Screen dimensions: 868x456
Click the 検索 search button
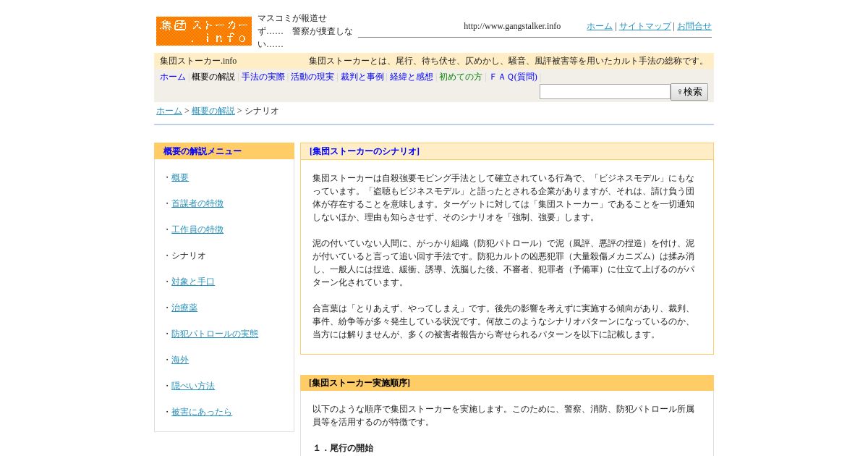click(x=689, y=92)
